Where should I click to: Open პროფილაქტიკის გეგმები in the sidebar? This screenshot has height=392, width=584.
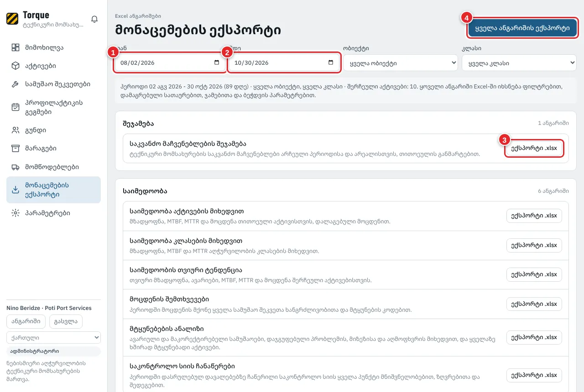[x=53, y=107]
